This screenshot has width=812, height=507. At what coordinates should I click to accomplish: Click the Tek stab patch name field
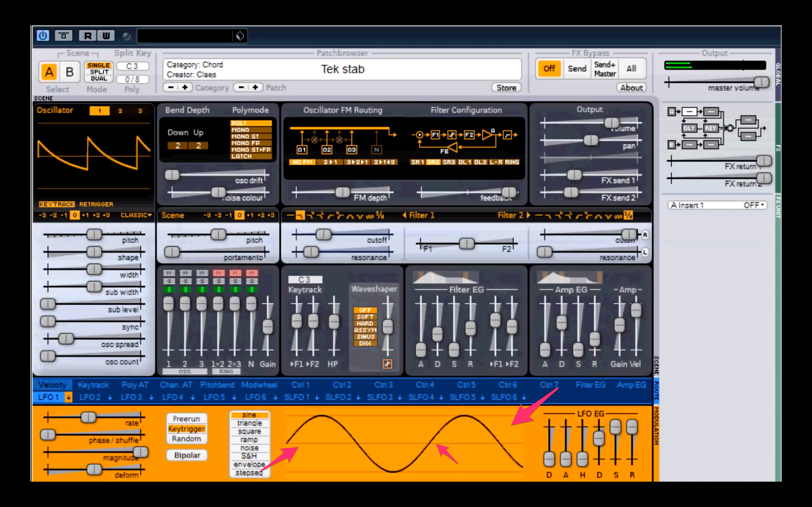(342, 69)
